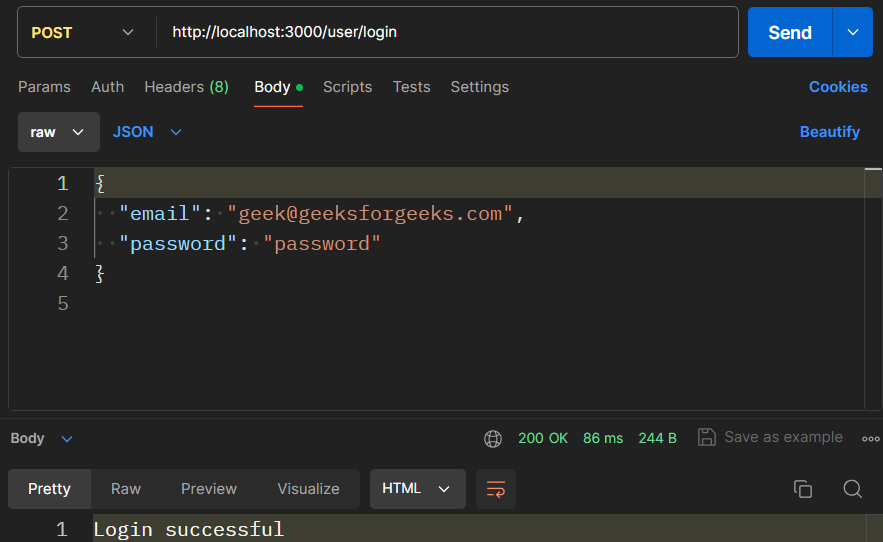This screenshot has width=883, height=542.
Task: Switch to the Headers (8) tab
Action: (x=186, y=87)
